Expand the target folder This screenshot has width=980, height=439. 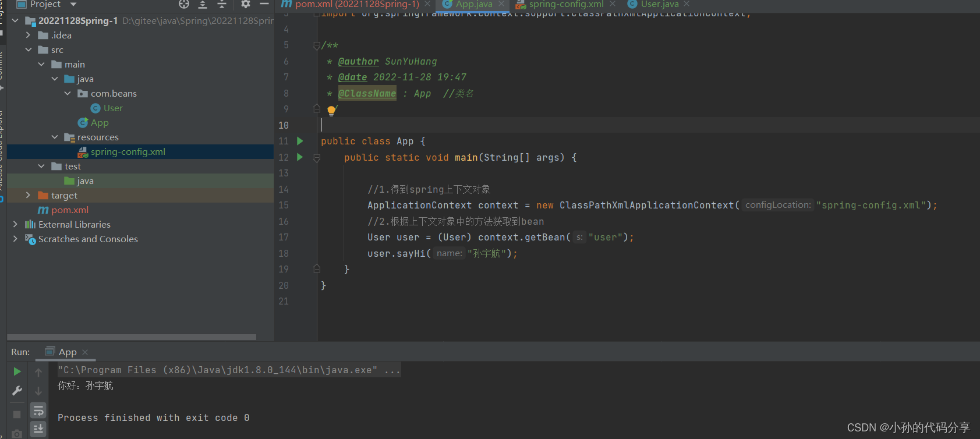click(x=28, y=195)
